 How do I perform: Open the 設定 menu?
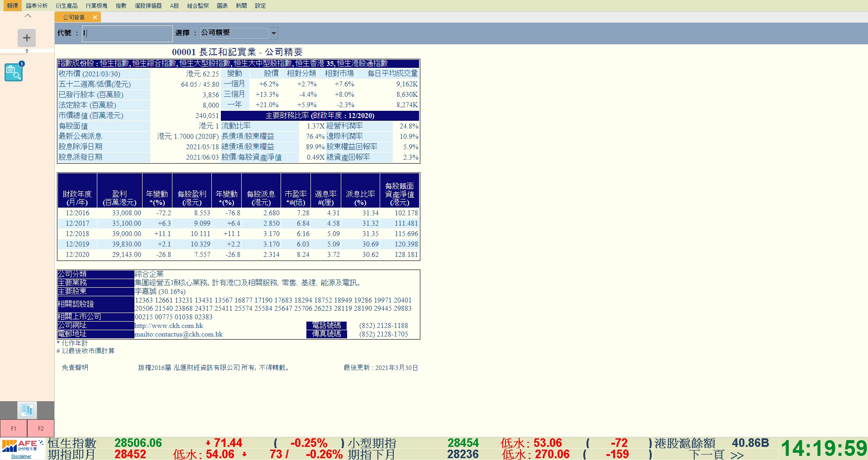pos(260,5)
